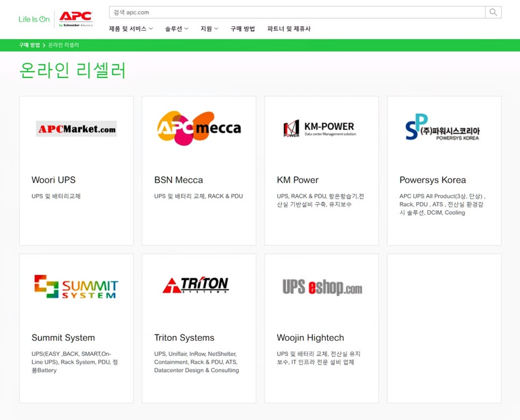This screenshot has width=520, height=420.
Task: Click the 'UPS 및 배터리 교체, RACK & PDU' text
Action: point(198,196)
